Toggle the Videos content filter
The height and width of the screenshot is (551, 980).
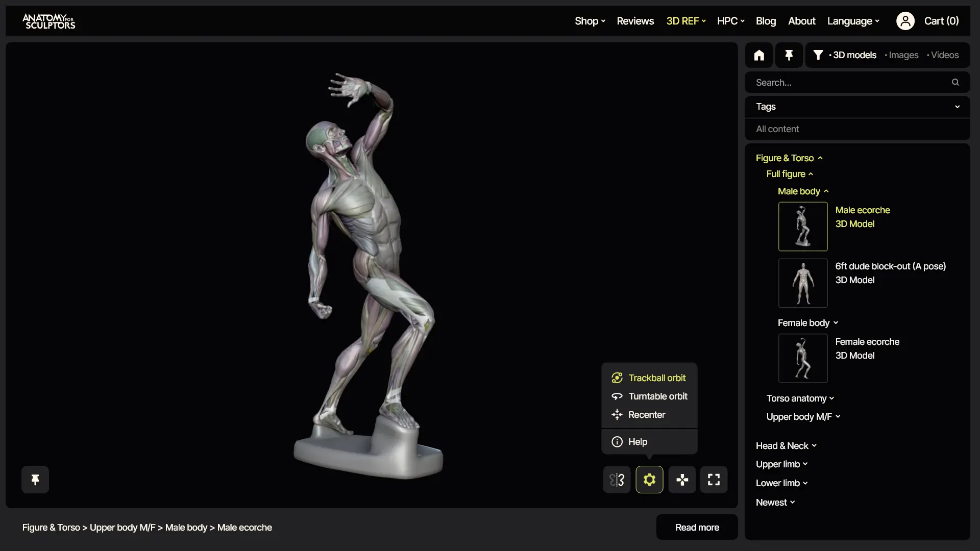pos(944,55)
